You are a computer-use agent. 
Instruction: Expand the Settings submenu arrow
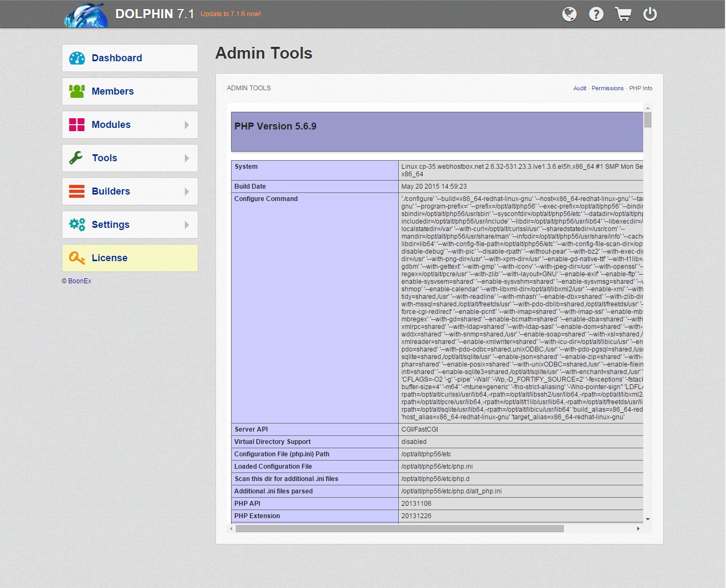click(186, 225)
